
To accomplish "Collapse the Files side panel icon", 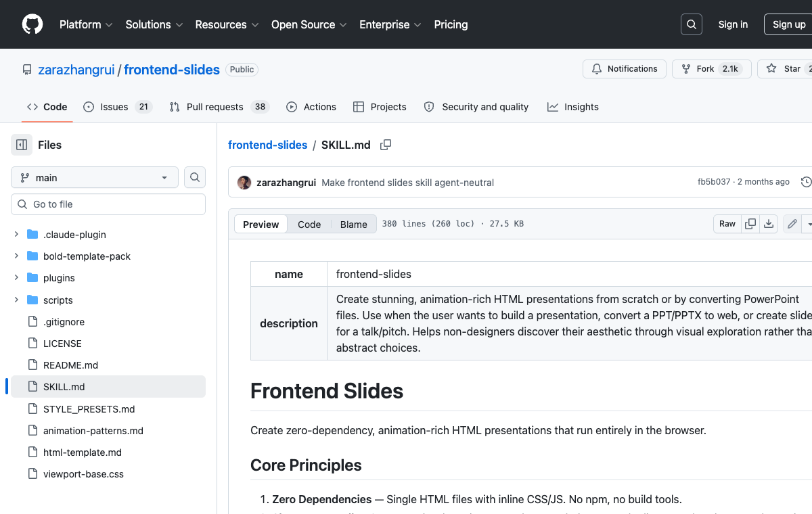I will coord(22,145).
